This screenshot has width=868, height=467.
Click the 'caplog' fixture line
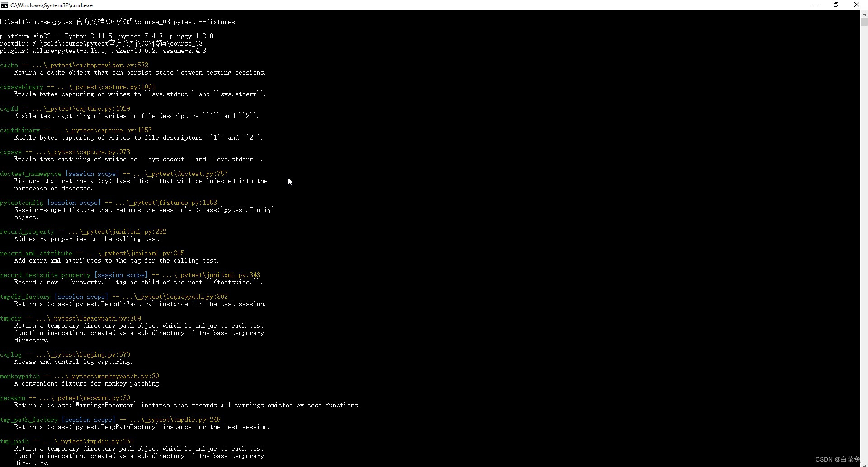[x=65, y=354]
